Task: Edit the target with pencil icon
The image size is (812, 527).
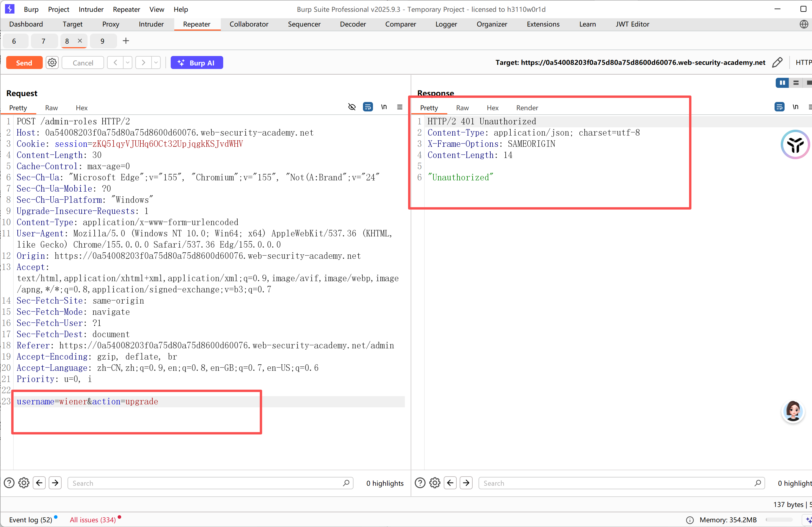Action: pos(777,62)
